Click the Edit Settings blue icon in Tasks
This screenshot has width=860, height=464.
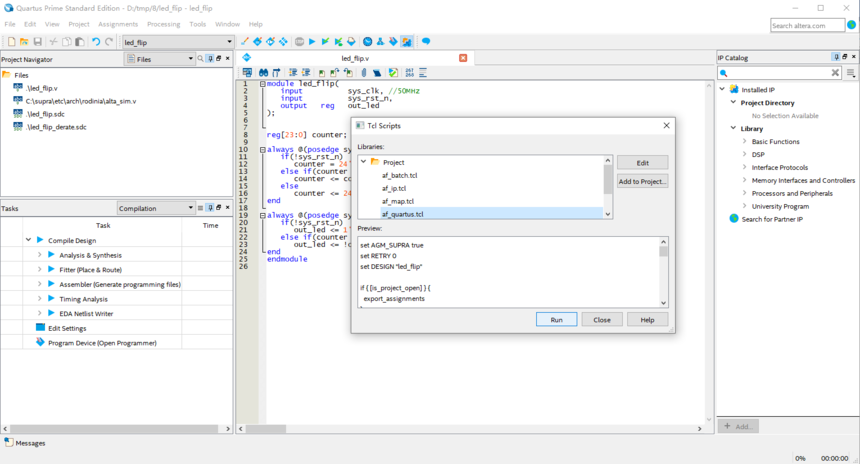(40, 327)
